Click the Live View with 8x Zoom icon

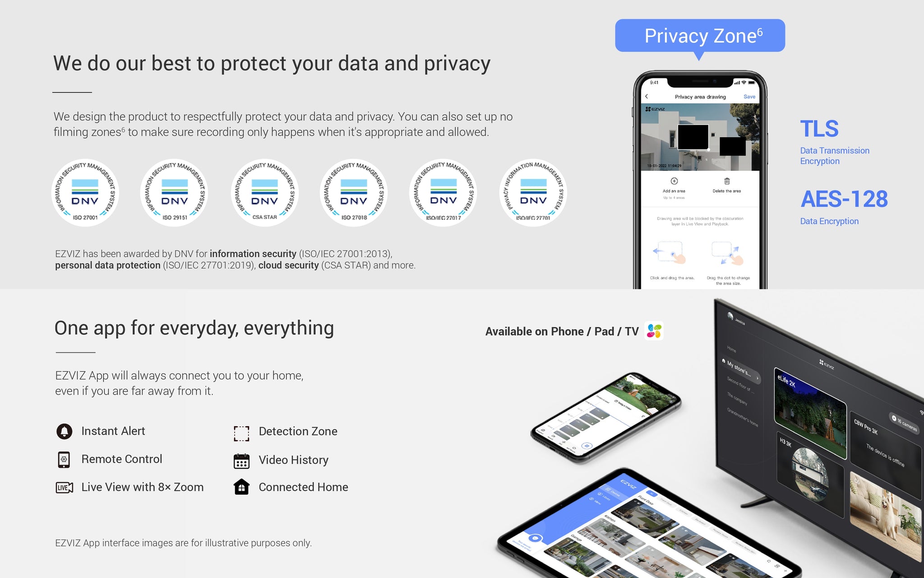coord(64,487)
